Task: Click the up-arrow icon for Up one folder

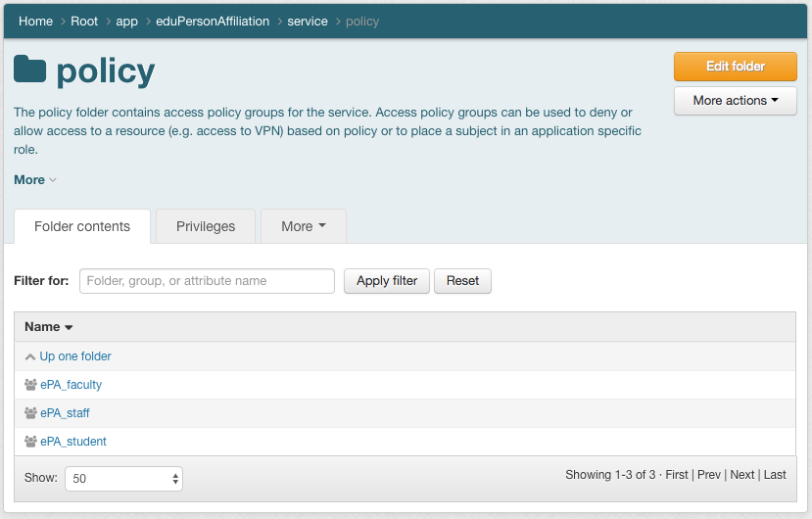Action: 30,356
